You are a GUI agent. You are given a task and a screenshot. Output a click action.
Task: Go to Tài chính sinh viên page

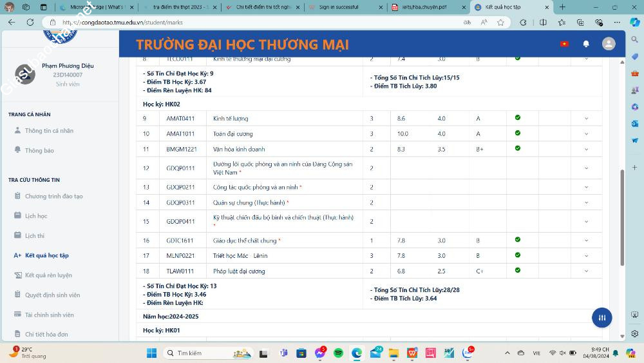tap(49, 315)
